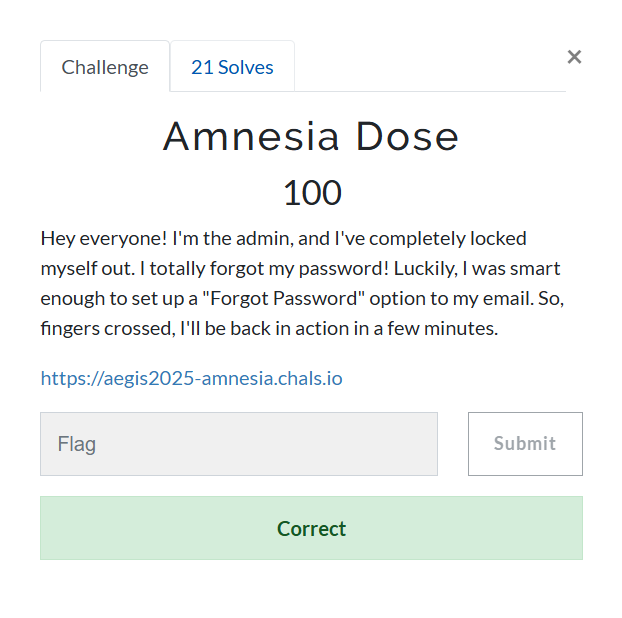Switch to the 21 Solves tab
Screen dimensions: 622x618
pyautogui.click(x=232, y=68)
